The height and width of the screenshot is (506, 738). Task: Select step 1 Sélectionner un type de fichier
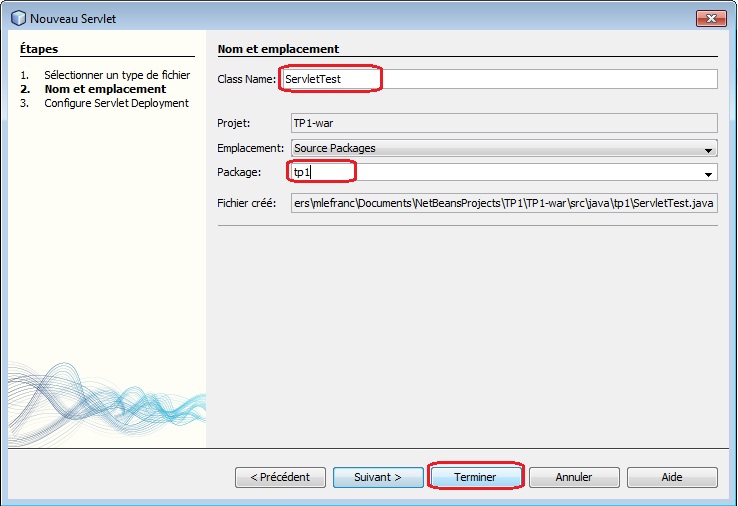click(x=116, y=75)
